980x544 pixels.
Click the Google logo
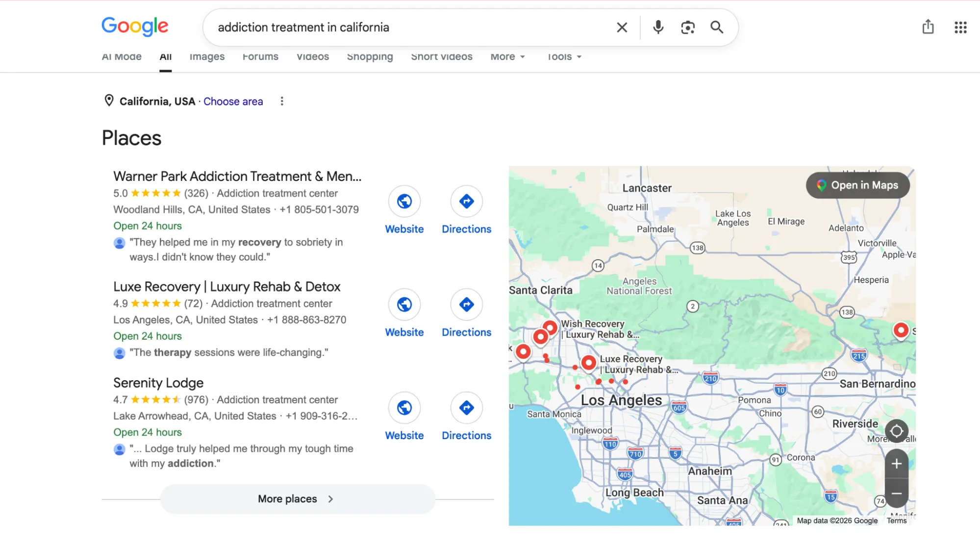pyautogui.click(x=135, y=26)
